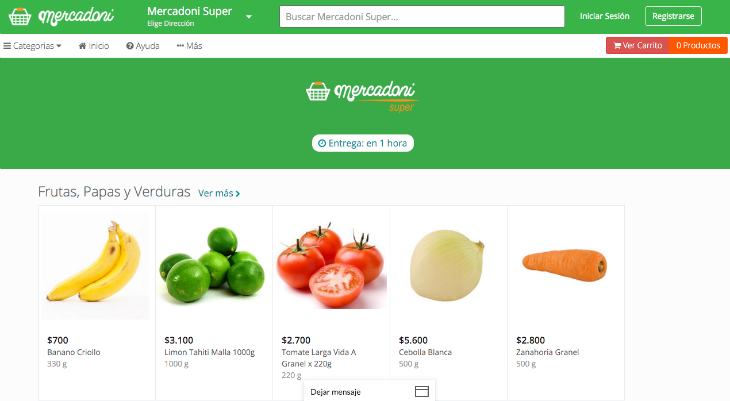Choose the Cebolla Blanca product image
The height and width of the screenshot is (401, 730).
pyautogui.click(x=447, y=265)
